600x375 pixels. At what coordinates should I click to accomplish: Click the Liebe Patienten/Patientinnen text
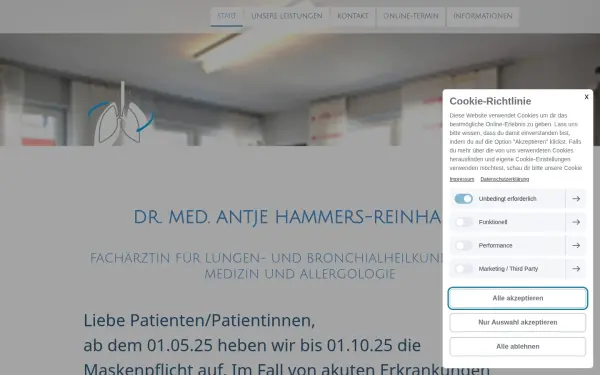pos(199,320)
